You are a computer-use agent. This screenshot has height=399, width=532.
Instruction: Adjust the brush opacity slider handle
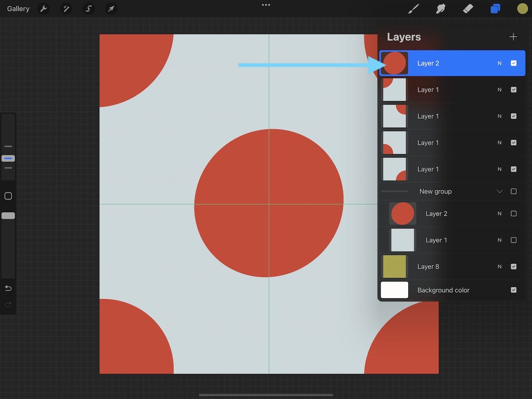point(8,215)
